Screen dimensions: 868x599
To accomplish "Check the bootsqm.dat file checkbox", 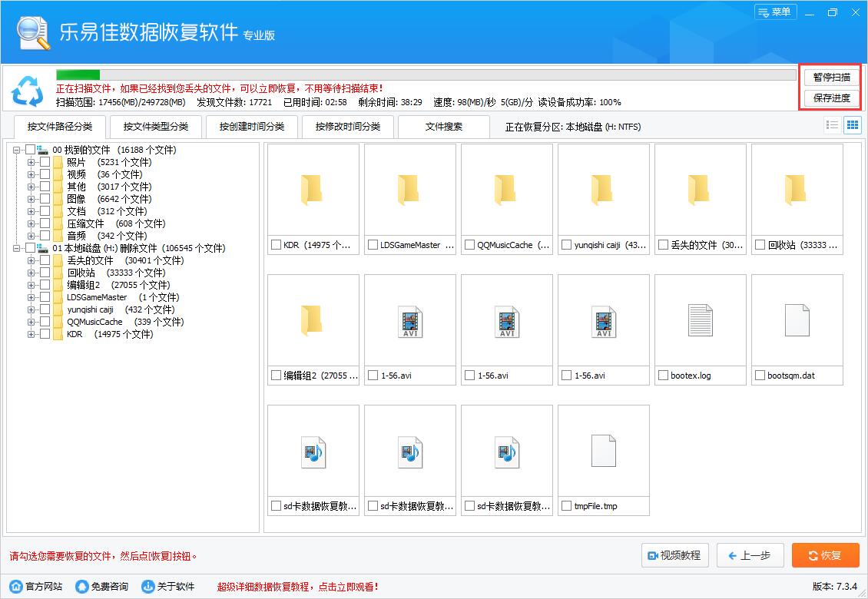I will coord(760,376).
